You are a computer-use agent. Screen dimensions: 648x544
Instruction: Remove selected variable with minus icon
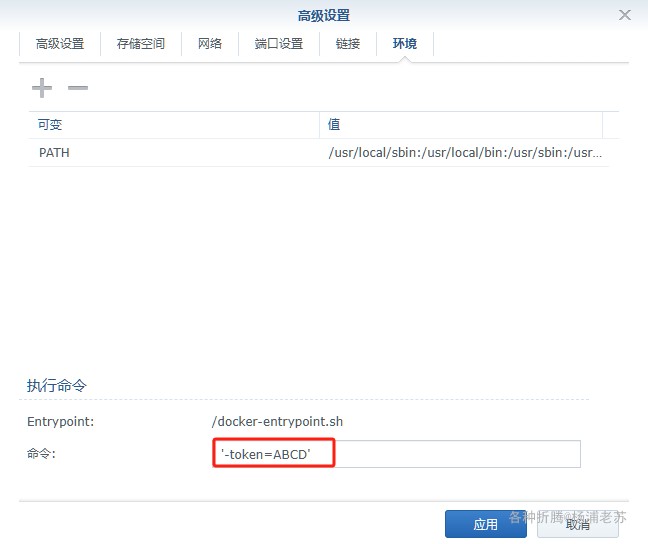(x=78, y=88)
